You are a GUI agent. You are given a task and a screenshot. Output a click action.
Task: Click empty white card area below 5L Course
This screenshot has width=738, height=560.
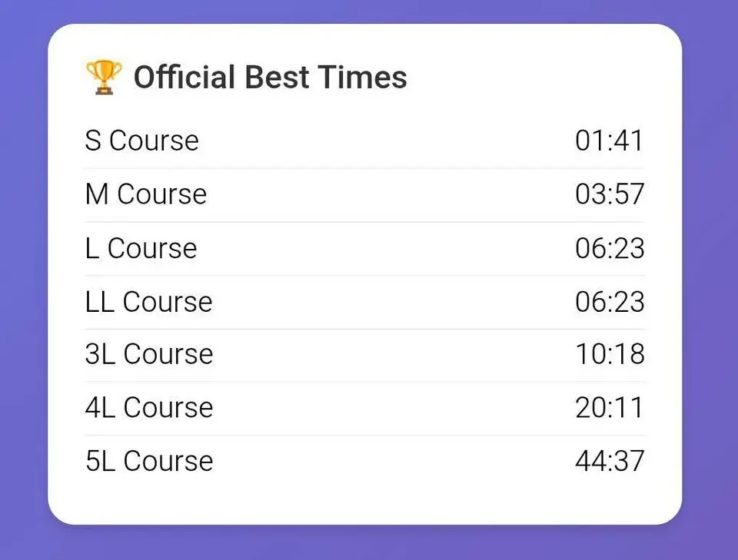365,499
